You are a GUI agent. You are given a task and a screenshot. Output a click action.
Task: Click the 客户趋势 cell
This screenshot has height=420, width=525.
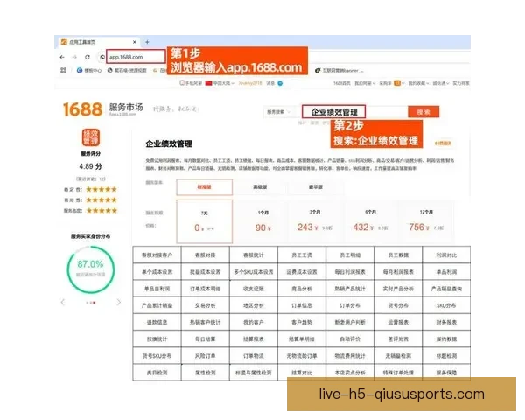[x=302, y=323]
